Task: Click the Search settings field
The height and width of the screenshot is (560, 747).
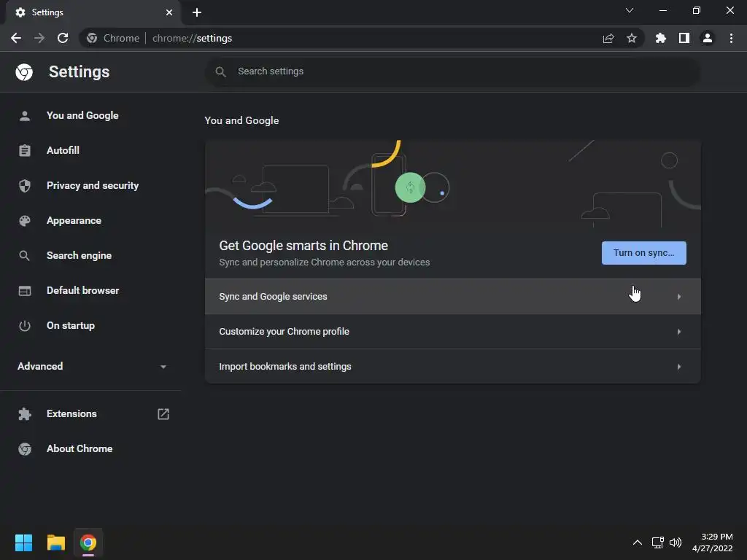Action: point(452,71)
